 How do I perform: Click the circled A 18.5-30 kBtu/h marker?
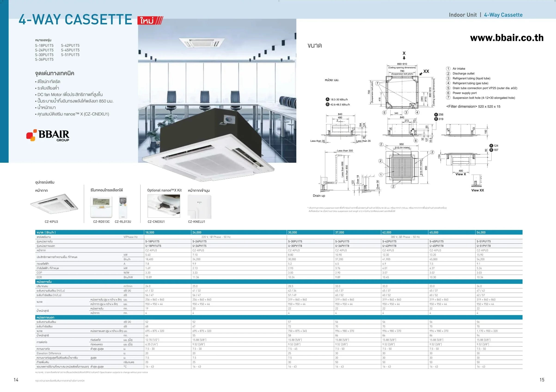click(x=328, y=100)
